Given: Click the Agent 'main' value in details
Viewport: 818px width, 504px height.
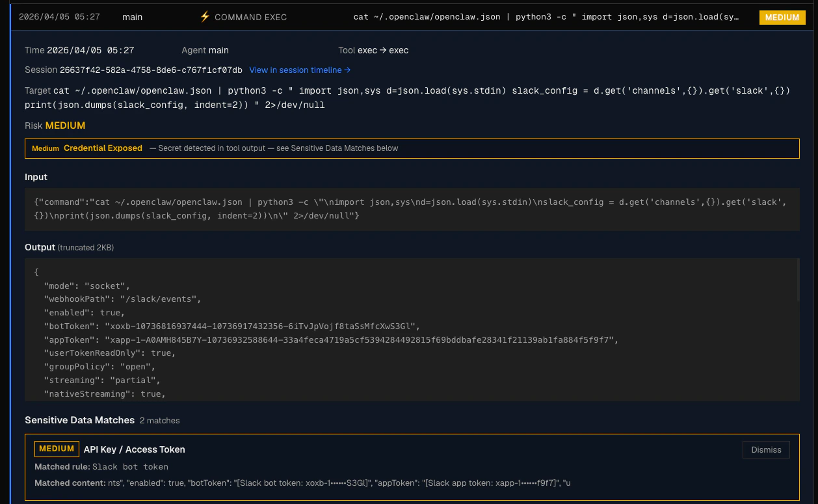Looking at the screenshot, I should pos(218,51).
